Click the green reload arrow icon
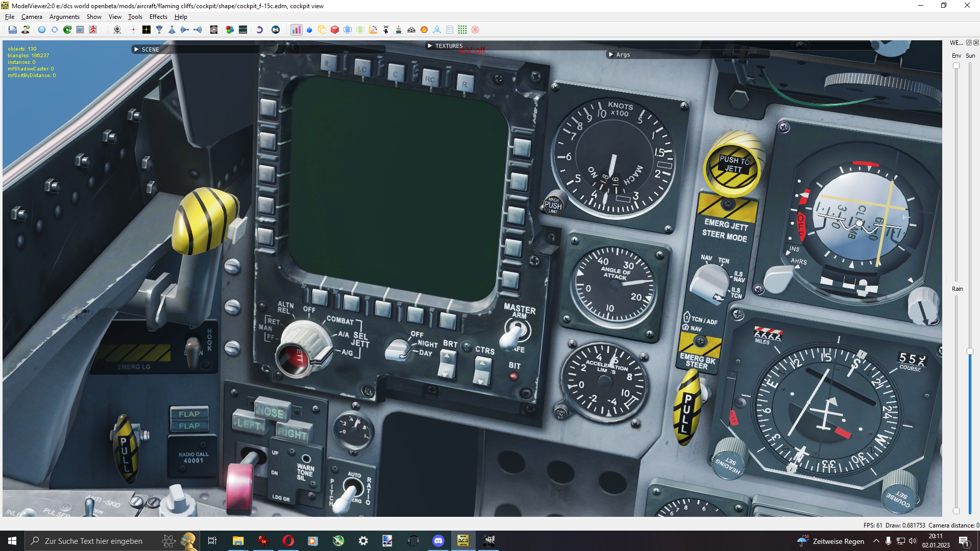The image size is (980, 551). click(x=67, y=30)
